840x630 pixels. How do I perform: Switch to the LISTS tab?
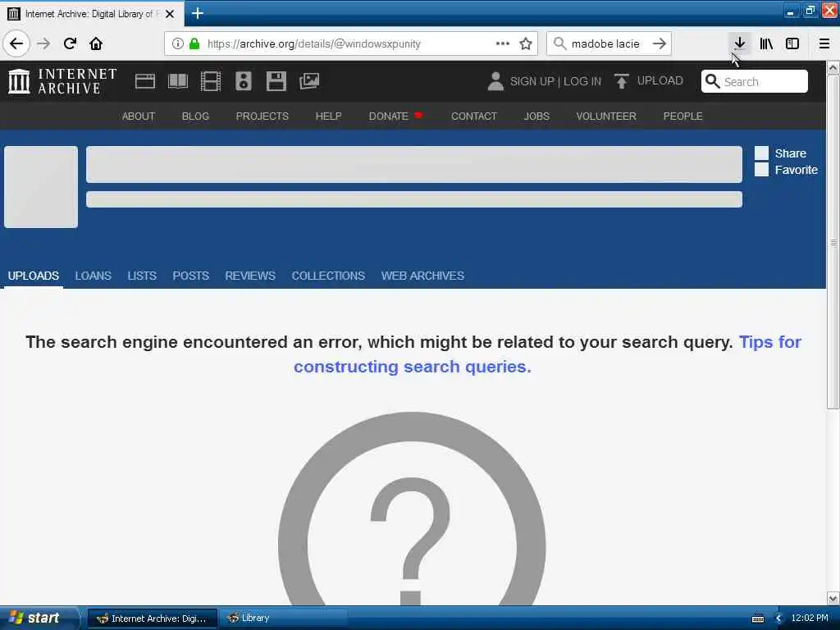142,276
